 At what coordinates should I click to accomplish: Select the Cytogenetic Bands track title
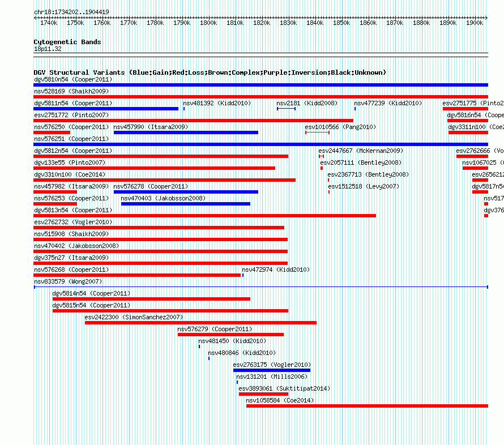click(x=67, y=42)
